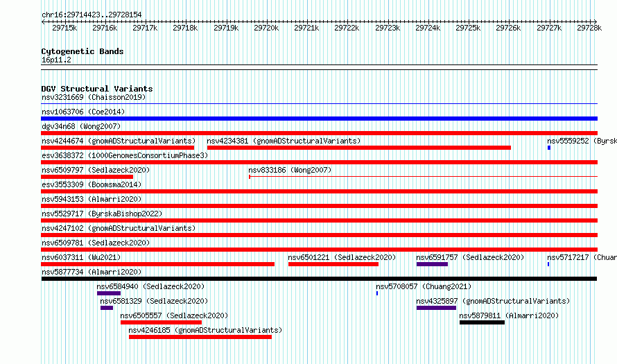Click nsv4247102 gnomAD variant label
The height and width of the screenshot is (364, 617).
click(x=119, y=228)
